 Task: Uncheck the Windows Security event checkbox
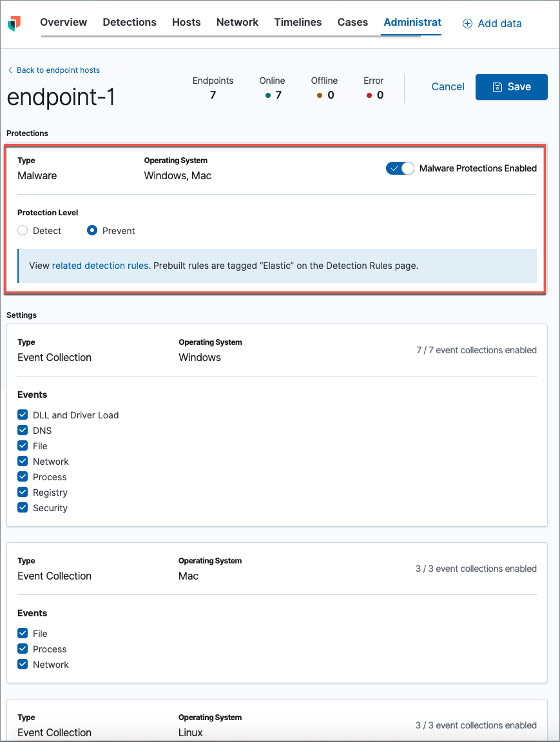[x=23, y=508]
